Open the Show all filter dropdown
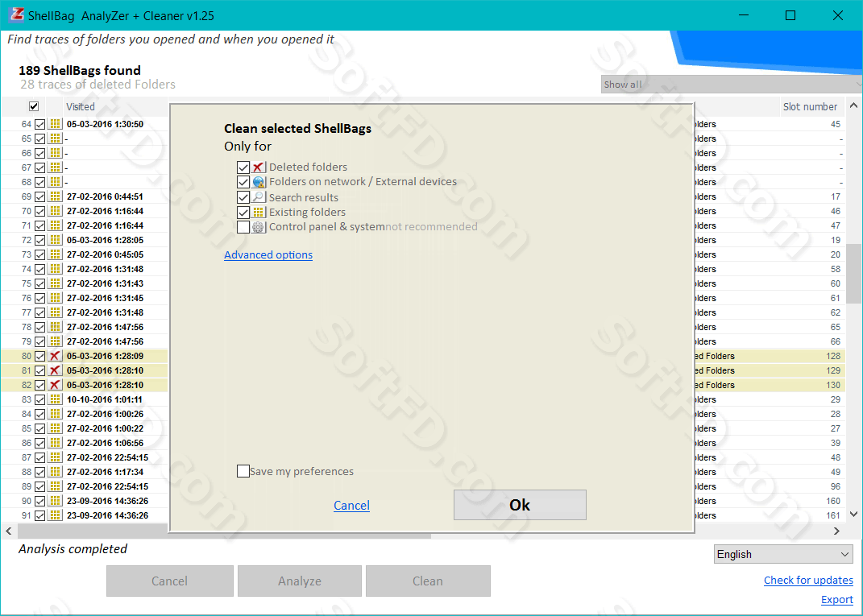This screenshot has height=616, width=863. click(732, 85)
